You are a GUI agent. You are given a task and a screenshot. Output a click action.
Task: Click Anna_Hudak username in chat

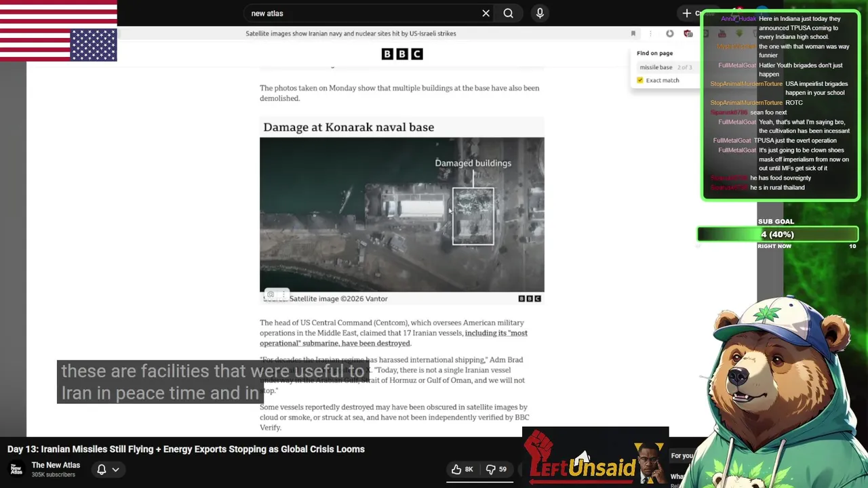[x=738, y=19]
